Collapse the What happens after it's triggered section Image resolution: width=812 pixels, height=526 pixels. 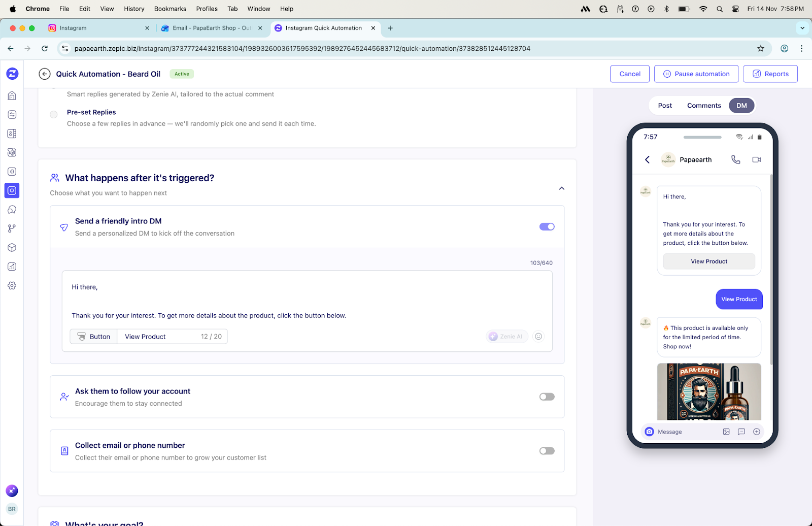[561, 188]
